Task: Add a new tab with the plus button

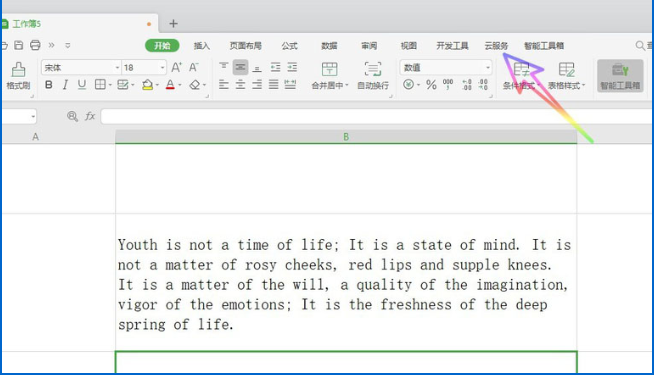Action: (x=174, y=24)
